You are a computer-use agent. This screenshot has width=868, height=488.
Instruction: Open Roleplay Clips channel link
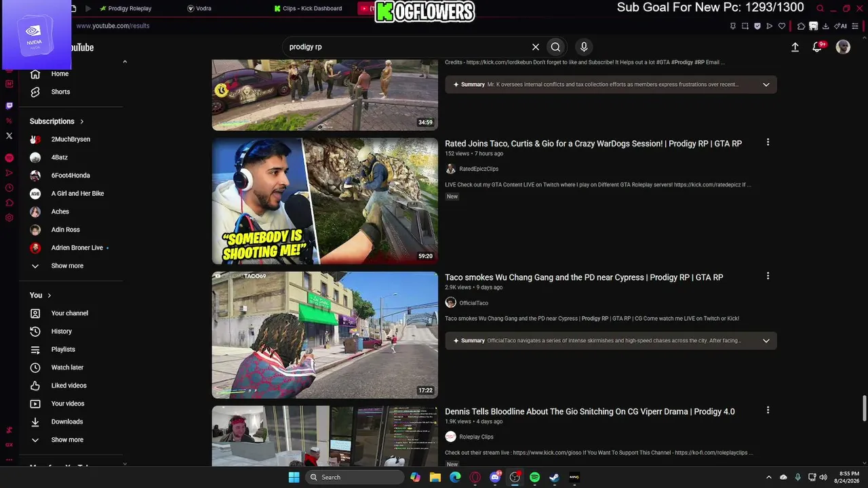pos(476,437)
